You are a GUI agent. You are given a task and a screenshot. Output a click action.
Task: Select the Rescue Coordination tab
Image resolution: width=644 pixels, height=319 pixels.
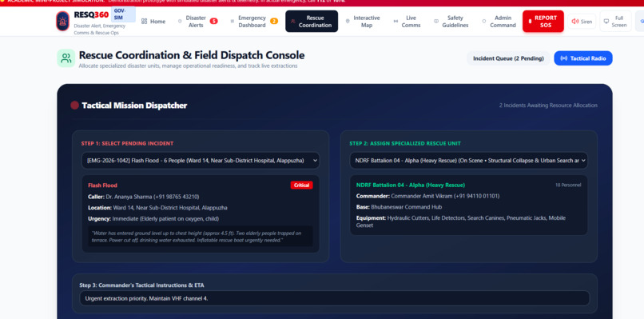point(312,22)
